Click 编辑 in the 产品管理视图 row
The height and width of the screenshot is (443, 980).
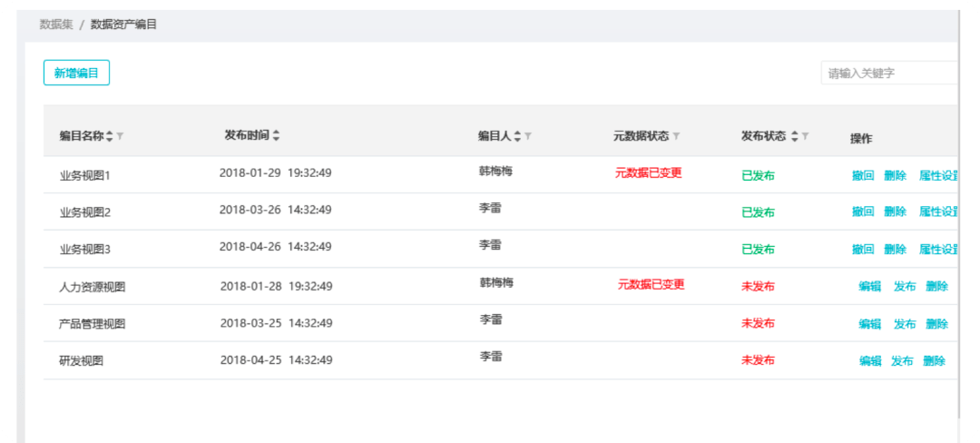coord(870,323)
